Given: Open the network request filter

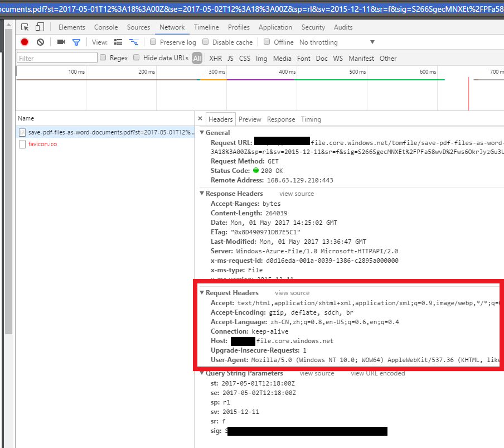Looking at the screenshot, I should (76, 41).
